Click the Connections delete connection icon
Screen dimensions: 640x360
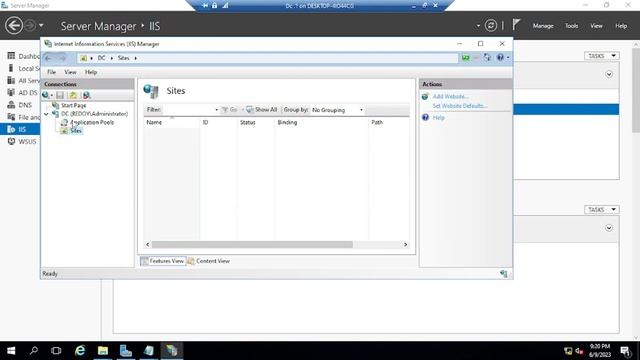[87, 96]
